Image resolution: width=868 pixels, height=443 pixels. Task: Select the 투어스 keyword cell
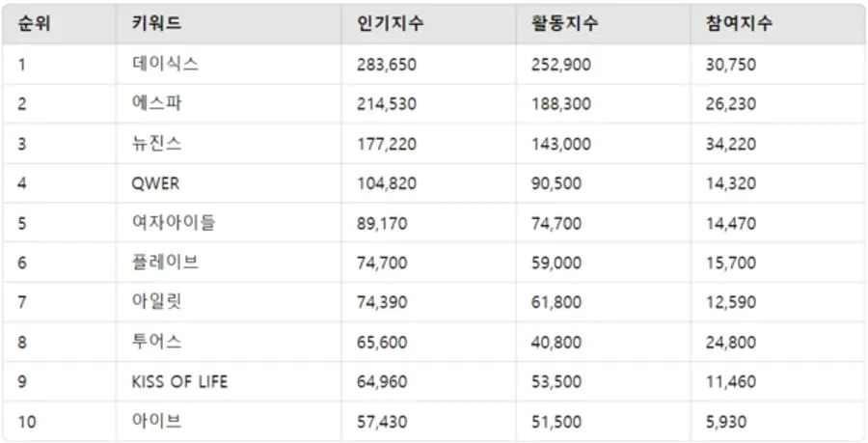(x=156, y=342)
